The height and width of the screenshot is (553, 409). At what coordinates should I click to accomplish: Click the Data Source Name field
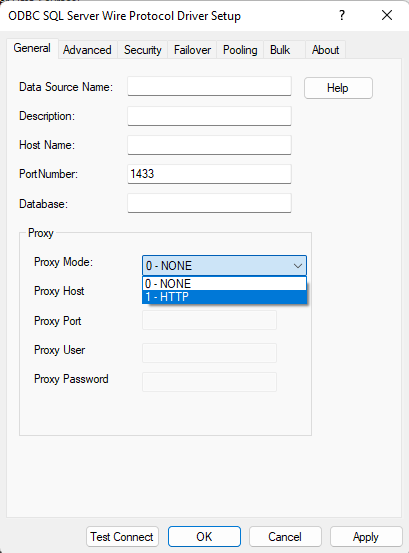point(209,86)
